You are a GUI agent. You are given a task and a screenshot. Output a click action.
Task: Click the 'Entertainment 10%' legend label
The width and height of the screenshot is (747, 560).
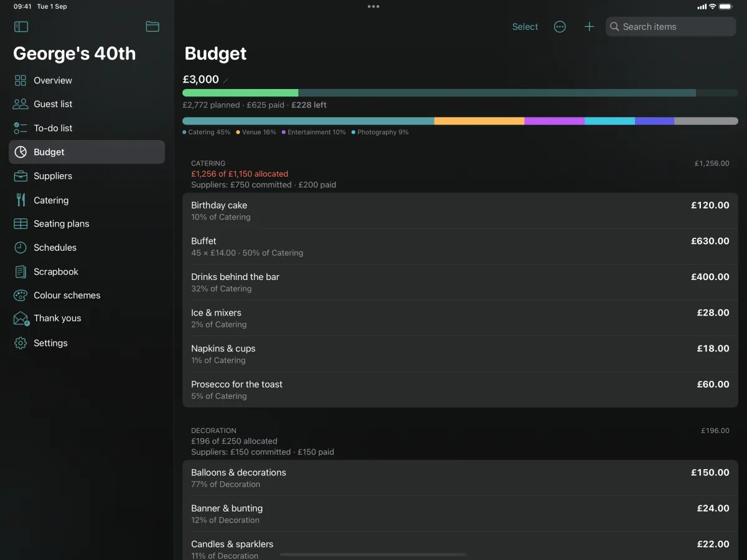(314, 132)
